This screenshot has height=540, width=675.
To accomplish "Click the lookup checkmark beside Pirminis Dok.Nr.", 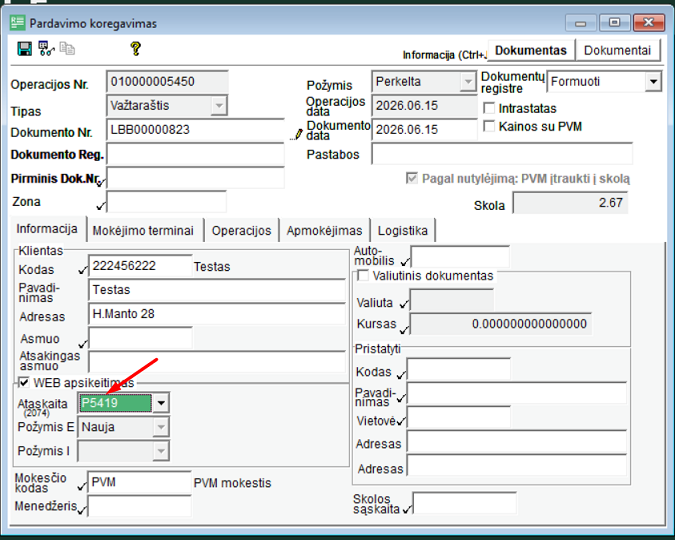I will tap(101, 183).
